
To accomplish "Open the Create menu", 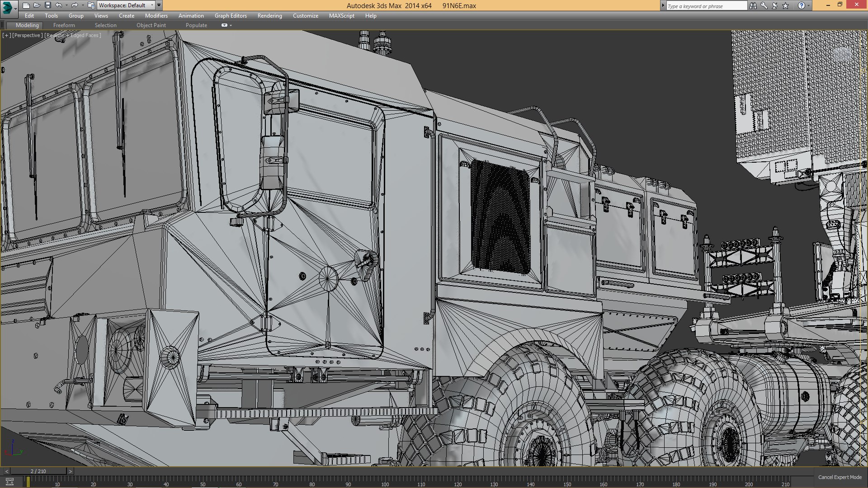I will point(127,16).
